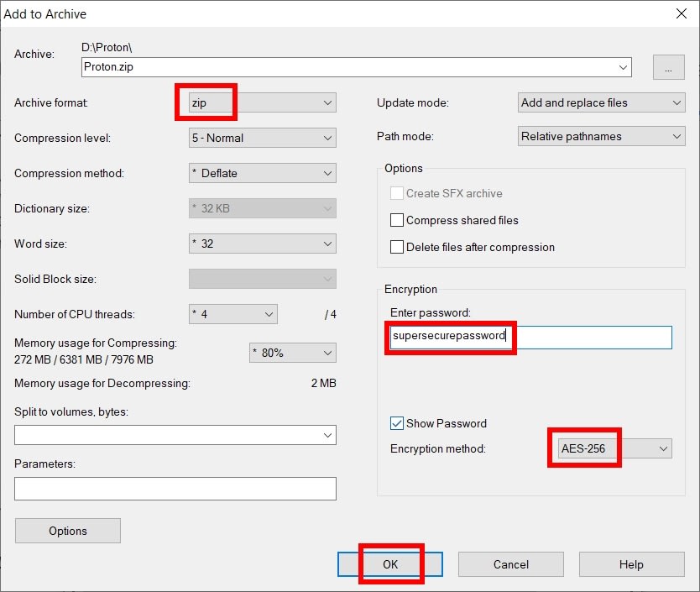The image size is (700, 592).
Task: Click the Add to Archive title text
Action: [45, 14]
